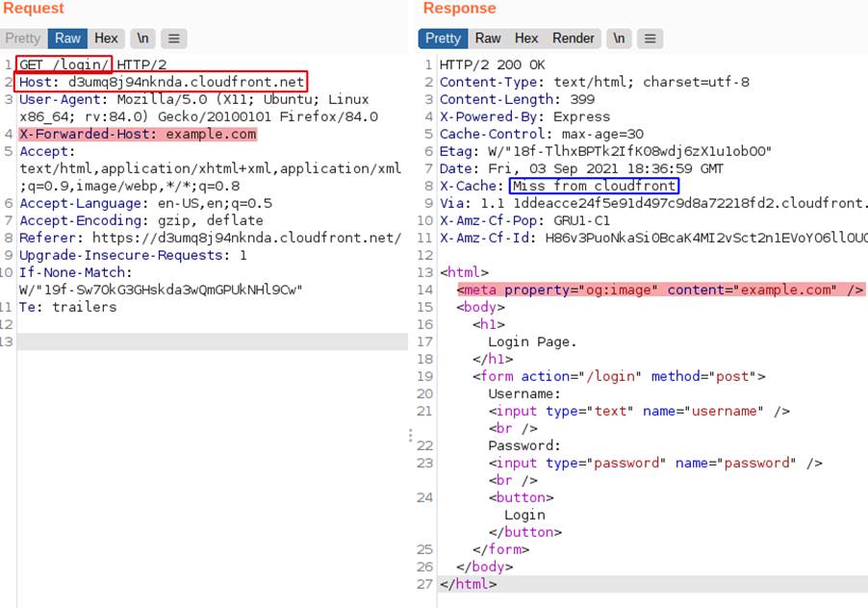Switch response view to Raw tab
868x608 pixels.
488,38
